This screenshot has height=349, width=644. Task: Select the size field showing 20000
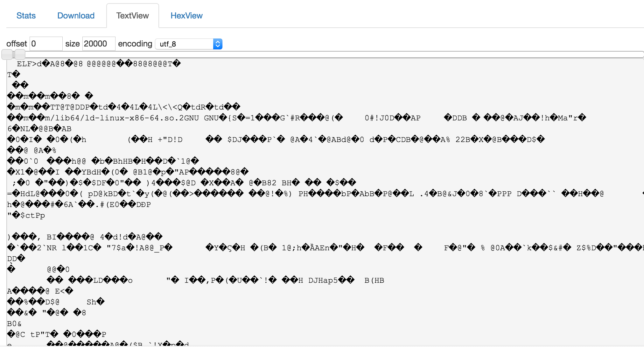click(x=99, y=43)
